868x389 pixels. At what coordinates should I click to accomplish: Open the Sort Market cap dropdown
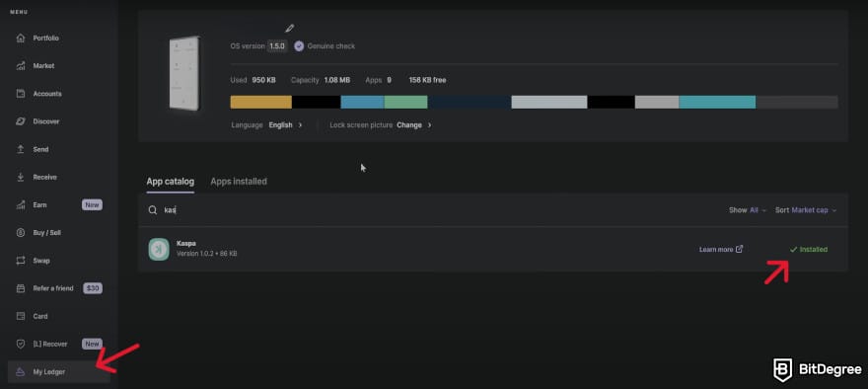pos(806,210)
